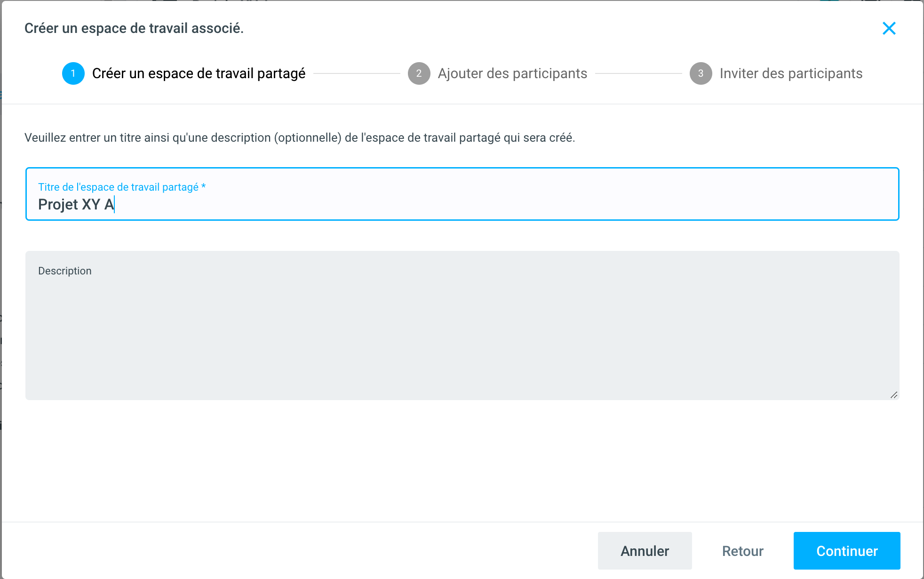This screenshot has width=924, height=579.
Task: Click the required asterisk on title label
Action: 204,186
